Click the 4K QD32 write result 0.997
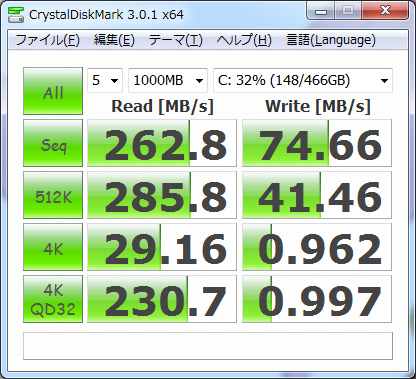 (x=317, y=299)
